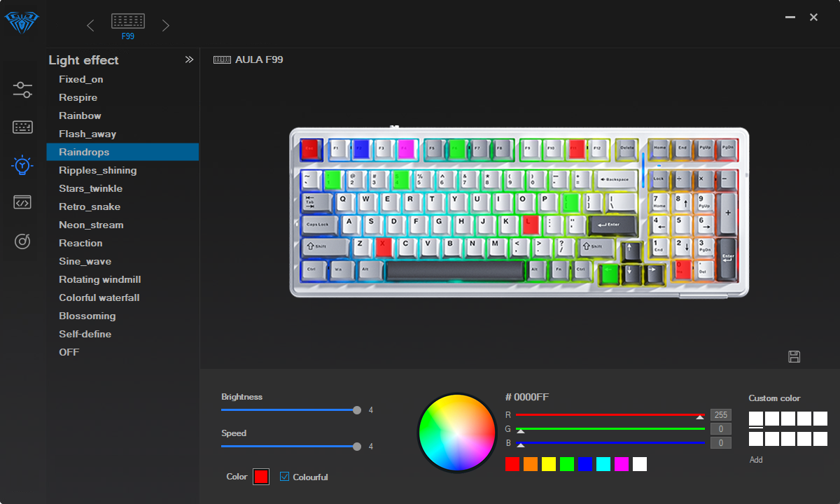Open the keyboard key mapping sidebar icon

[22, 127]
